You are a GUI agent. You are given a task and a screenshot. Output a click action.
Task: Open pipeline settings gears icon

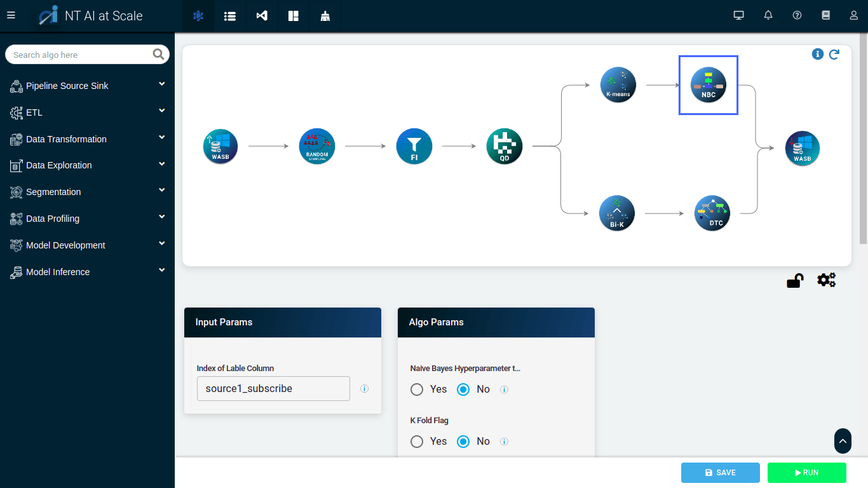[x=826, y=280]
